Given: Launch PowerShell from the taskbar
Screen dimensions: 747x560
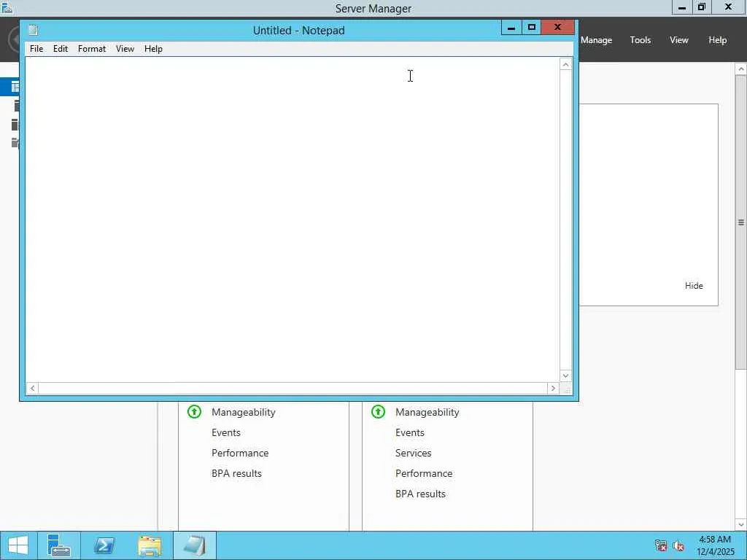Looking at the screenshot, I should [104, 545].
